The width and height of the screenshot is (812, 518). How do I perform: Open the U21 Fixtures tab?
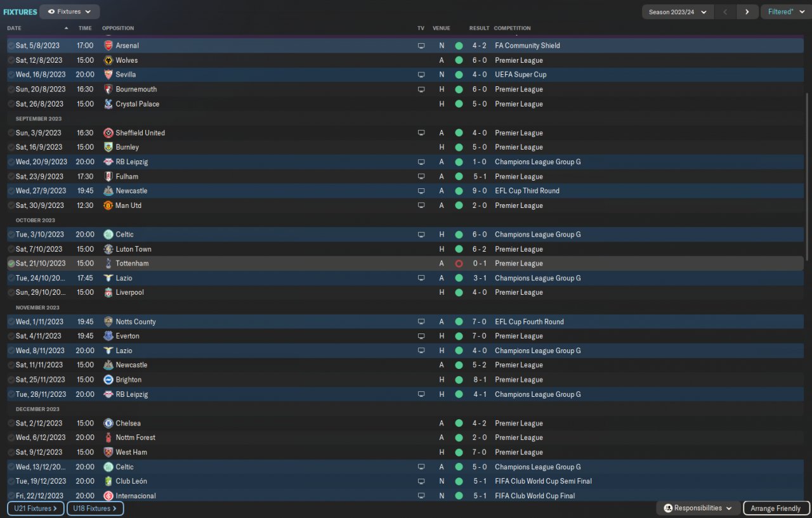click(x=36, y=508)
